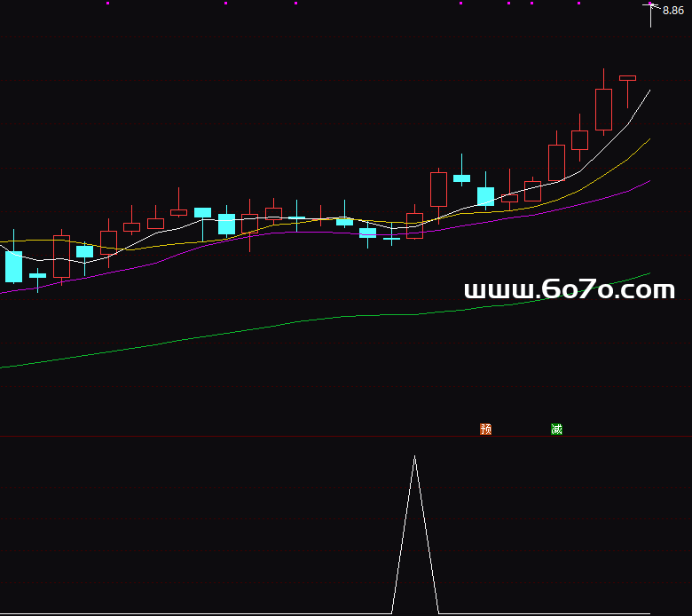Select right end of green moving average line

tap(649, 273)
